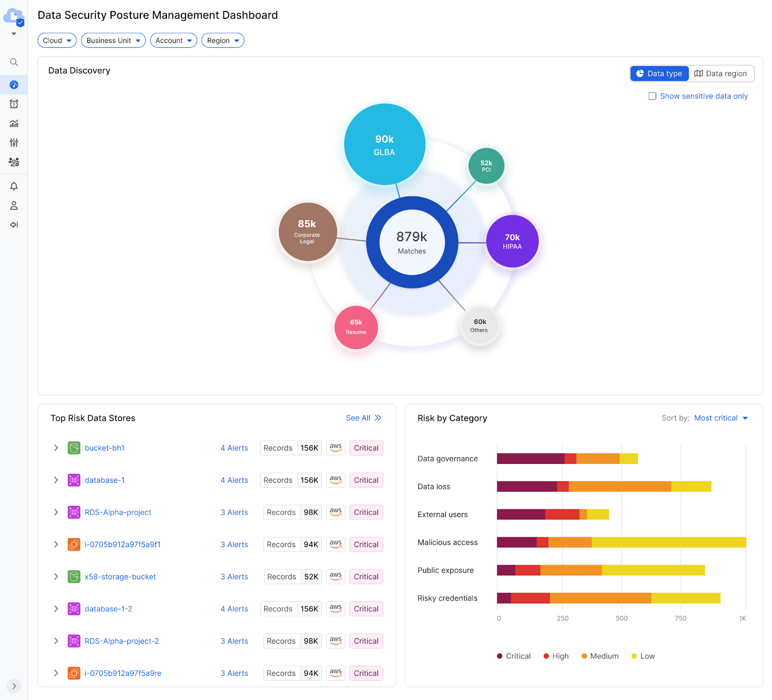Image resolution: width=772 pixels, height=700 pixels.
Task: Select the Data type tab
Action: click(659, 73)
